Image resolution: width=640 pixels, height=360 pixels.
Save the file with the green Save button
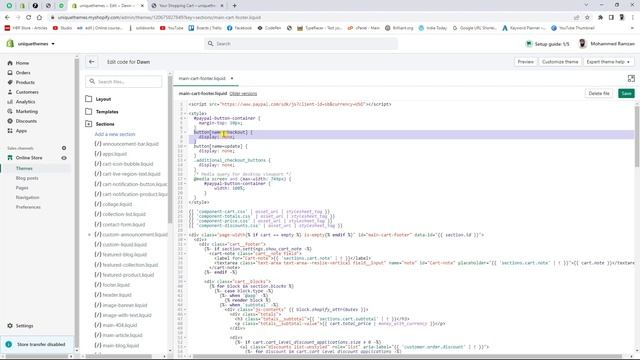coord(627,93)
